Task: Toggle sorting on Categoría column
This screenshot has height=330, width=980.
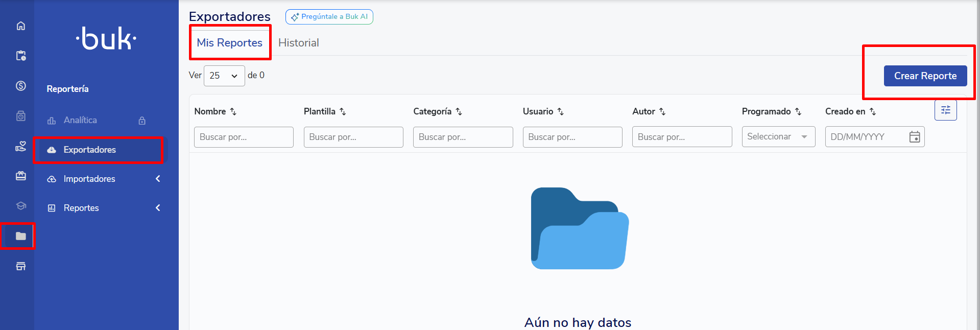Action: 459,111
